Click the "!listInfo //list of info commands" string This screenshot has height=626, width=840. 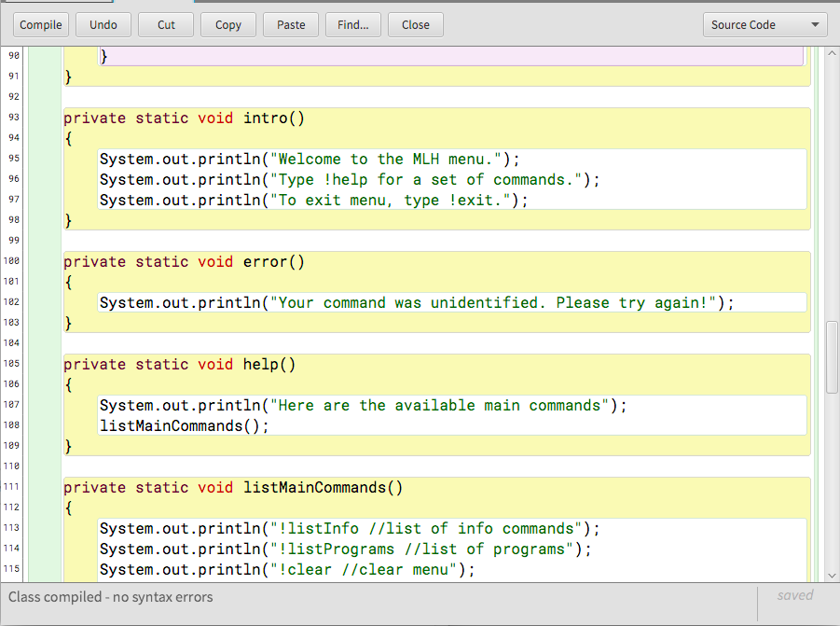(x=426, y=528)
